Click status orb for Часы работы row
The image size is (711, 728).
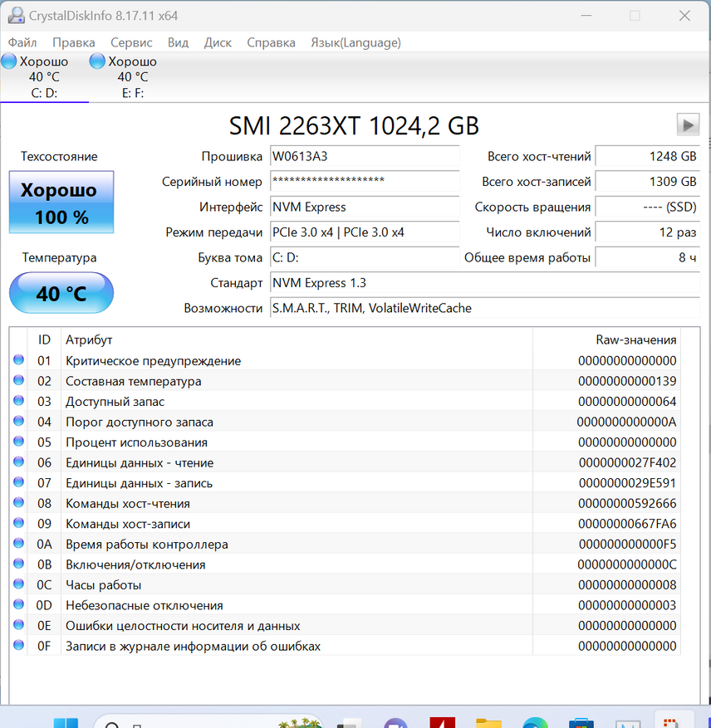(19, 585)
